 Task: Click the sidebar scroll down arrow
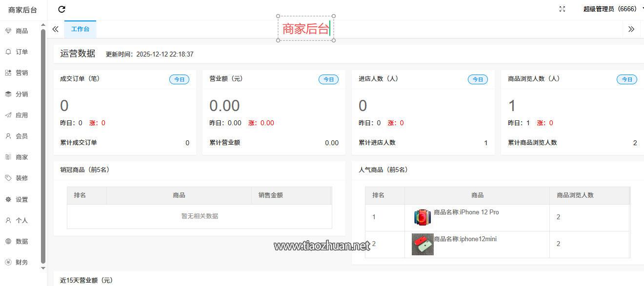point(43,268)
